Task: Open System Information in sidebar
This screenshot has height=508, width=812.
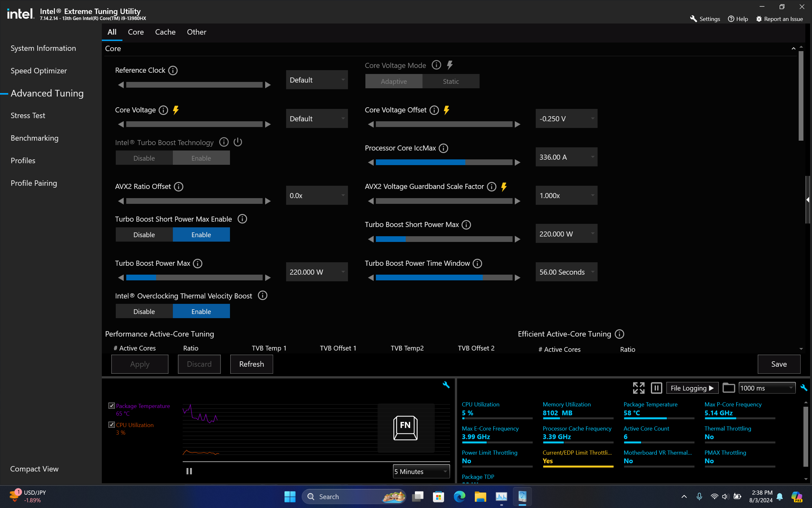Action: 43,48
